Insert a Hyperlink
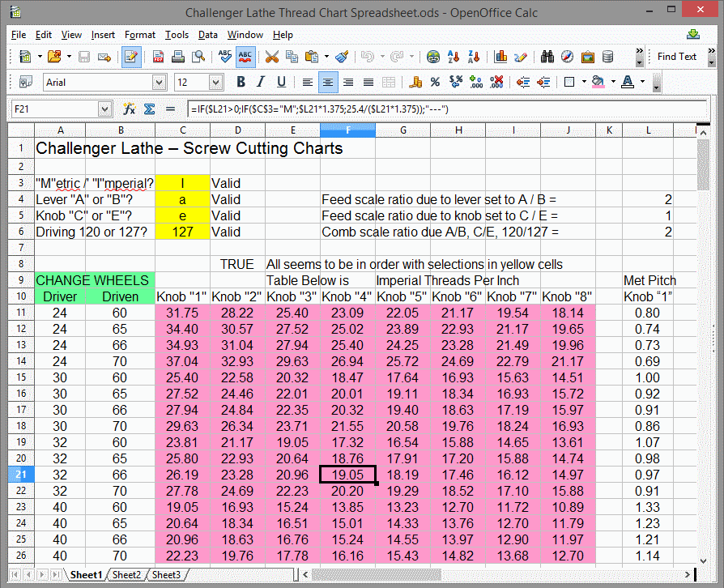 click(x=433, y=57)
